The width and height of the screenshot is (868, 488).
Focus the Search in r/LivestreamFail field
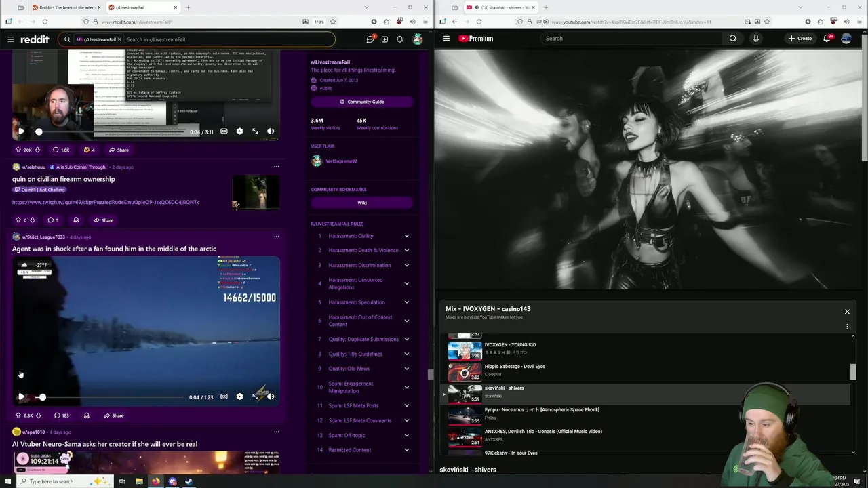pos(227,39)
